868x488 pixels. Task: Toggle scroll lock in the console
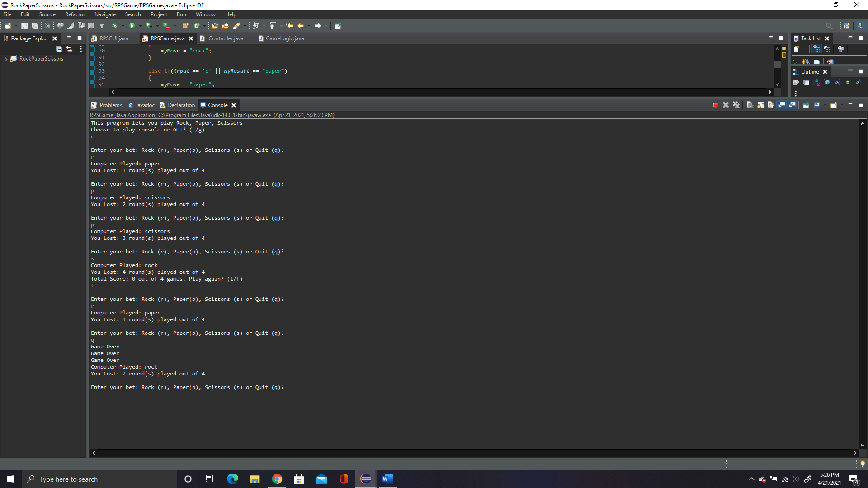tap(760, 105)
